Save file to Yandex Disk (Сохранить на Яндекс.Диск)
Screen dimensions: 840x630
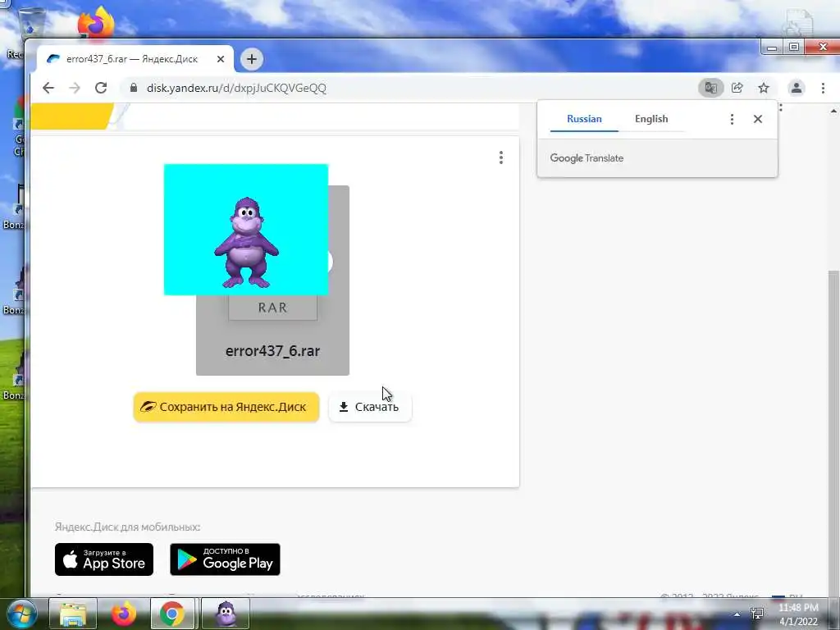pyautogui.click(x=226, y=407)
